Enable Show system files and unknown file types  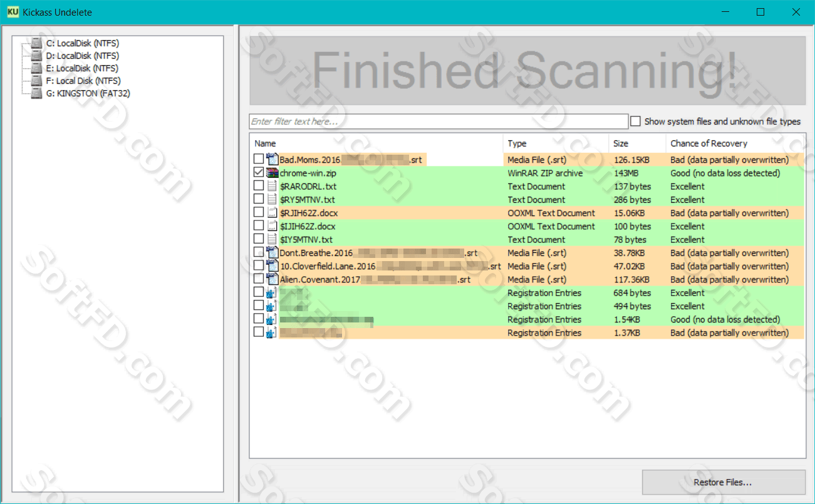tap(635, 121)
